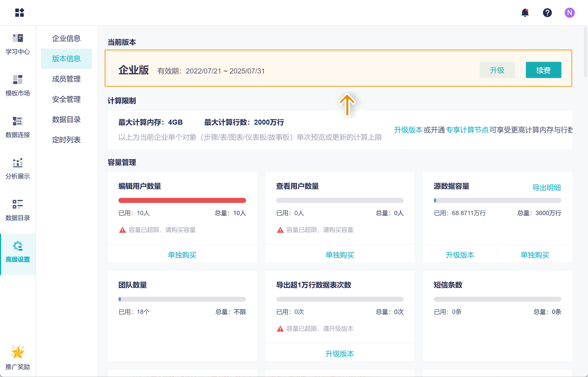
Task: Open the 成员管理 menu item
Action: [x=66, y=79]
